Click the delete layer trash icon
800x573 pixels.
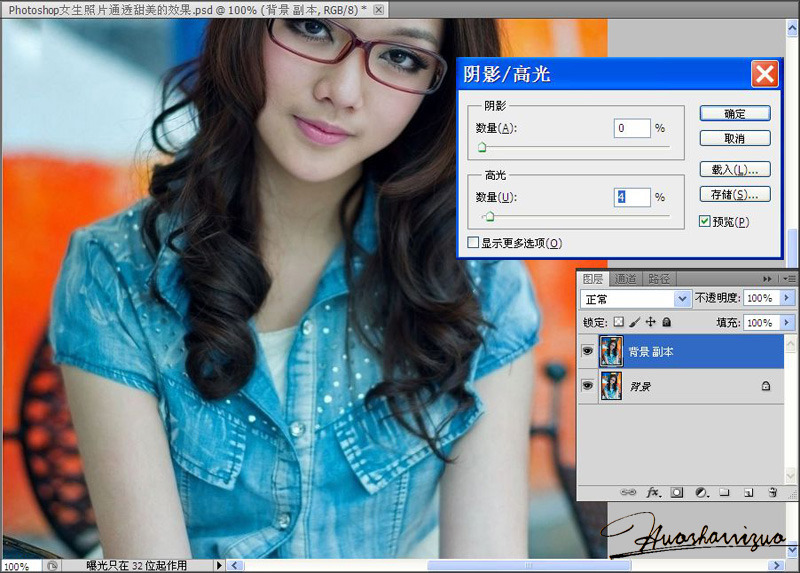point(772,492)
